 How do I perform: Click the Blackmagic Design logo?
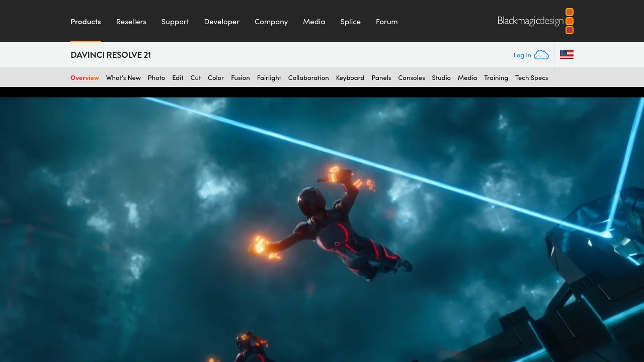click(x=535, y=21)
